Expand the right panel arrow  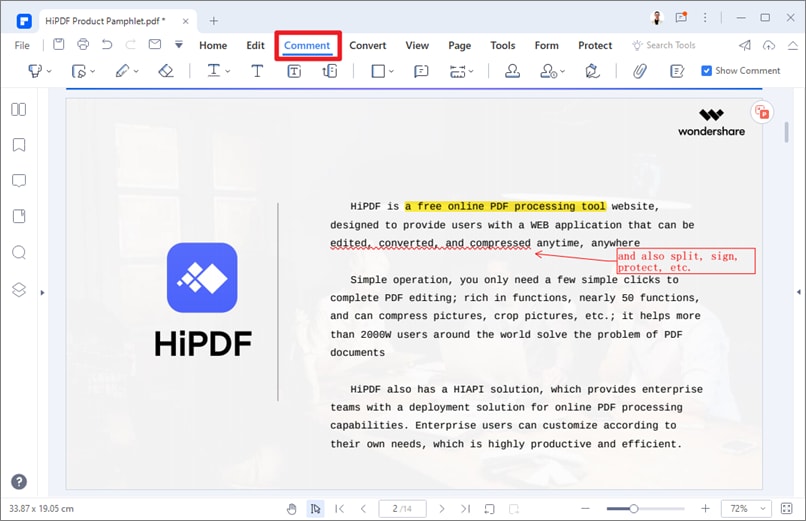pyautogui.click(x=798, y=292)
